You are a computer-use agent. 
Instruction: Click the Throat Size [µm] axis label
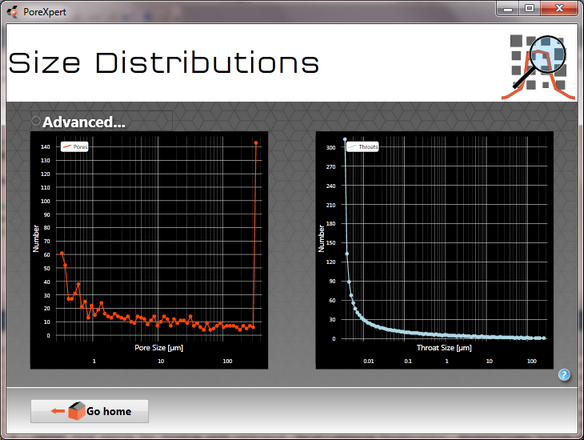tap(444, 348)
